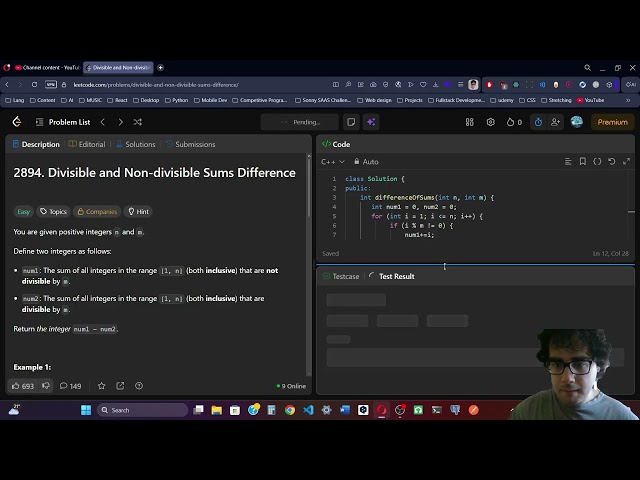Image resolution: width=640 pixels, height=480 pixels.
Task: Click the share link icon
Action: [120, 386]
